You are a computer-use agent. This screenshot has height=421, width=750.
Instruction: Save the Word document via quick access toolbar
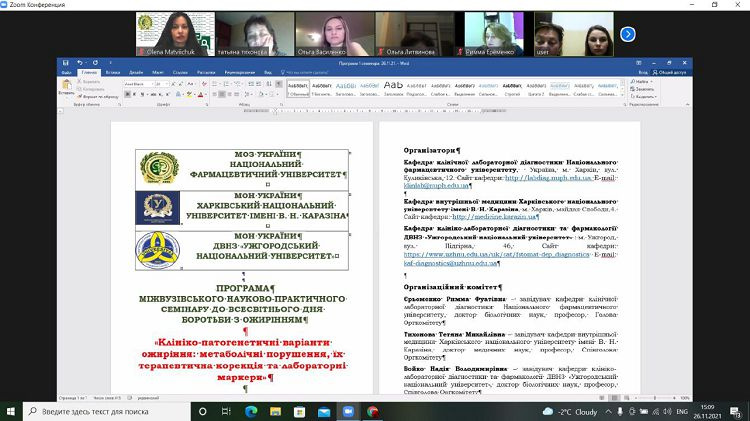pyautogui.click(x=66, y=63)
